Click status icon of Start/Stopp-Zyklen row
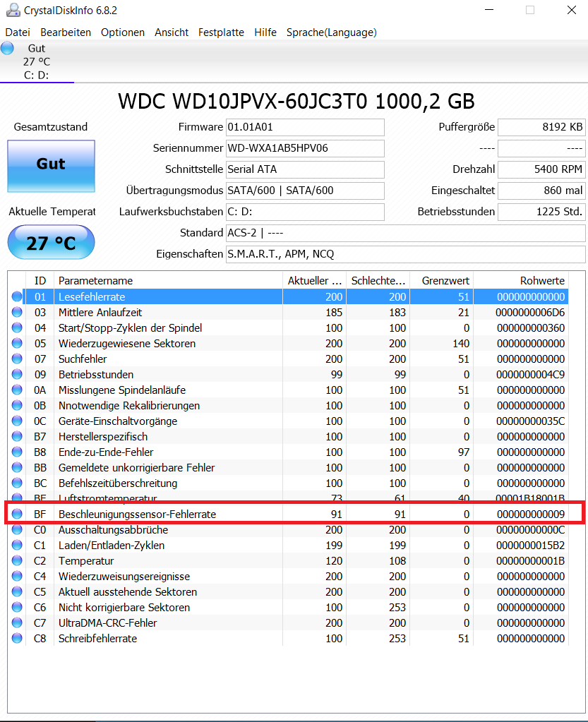This screenshot has width=588, height=722. 17,328
